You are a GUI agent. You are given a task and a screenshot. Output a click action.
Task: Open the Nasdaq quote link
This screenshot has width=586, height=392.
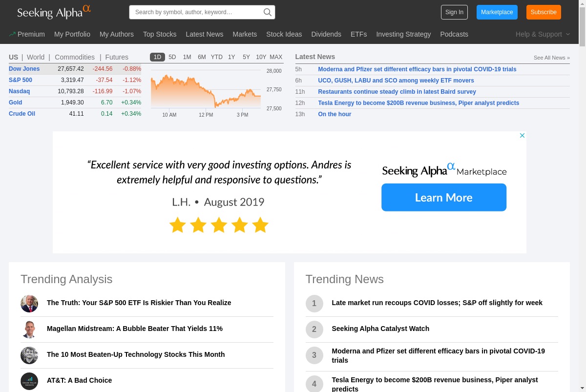(19, 91)
